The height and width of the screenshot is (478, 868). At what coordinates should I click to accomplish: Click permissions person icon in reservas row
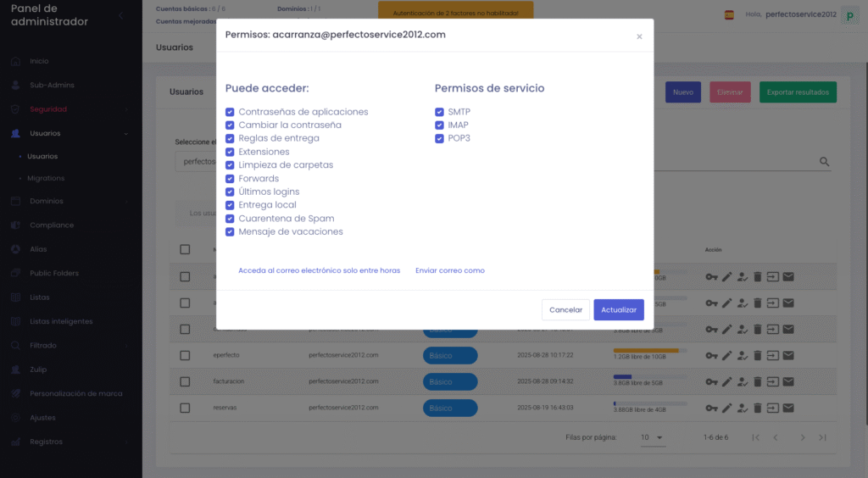(742, 408)
